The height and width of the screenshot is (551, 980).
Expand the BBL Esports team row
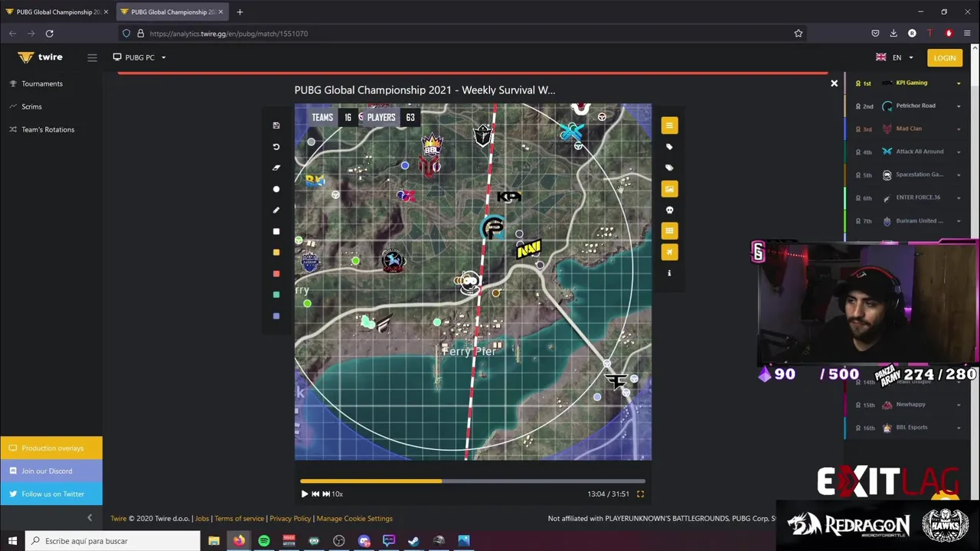point(959,428)
